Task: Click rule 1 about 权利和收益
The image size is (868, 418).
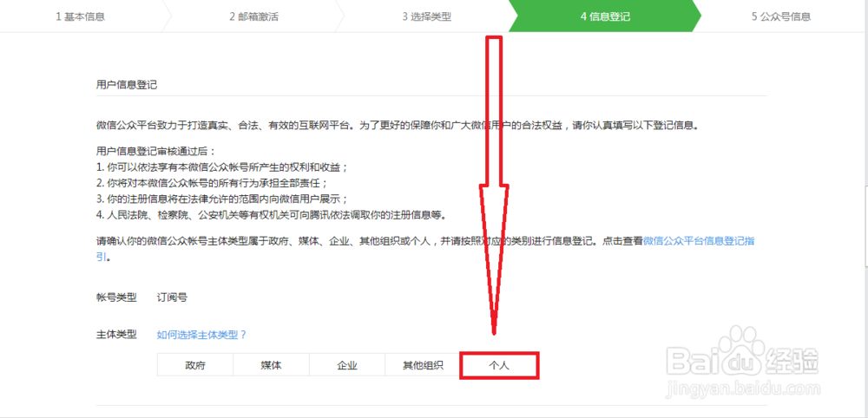Action: click(222, 167)
